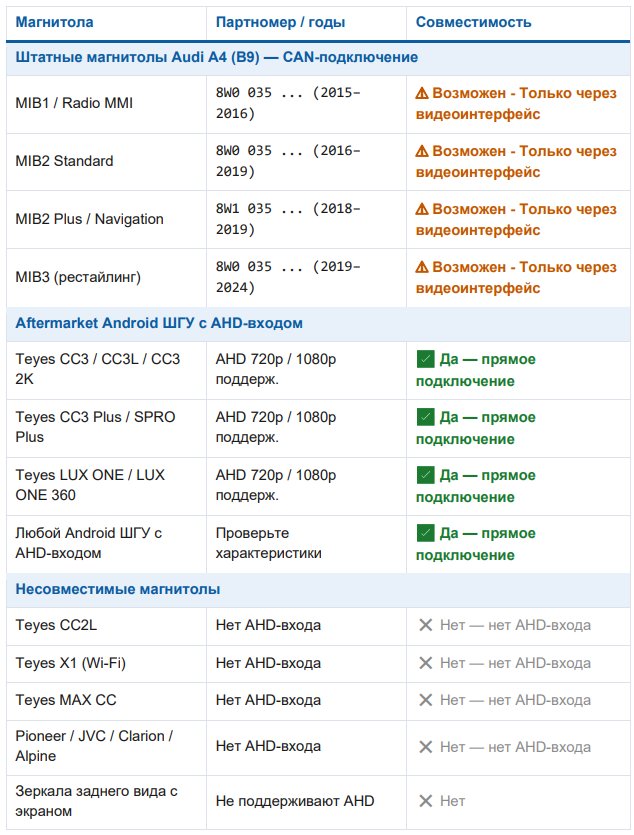This screenshot has height=835, width=634.
Task: Select the Teyes LUX ONE / LUX ONE 360 cell
Action: (106, 486)
